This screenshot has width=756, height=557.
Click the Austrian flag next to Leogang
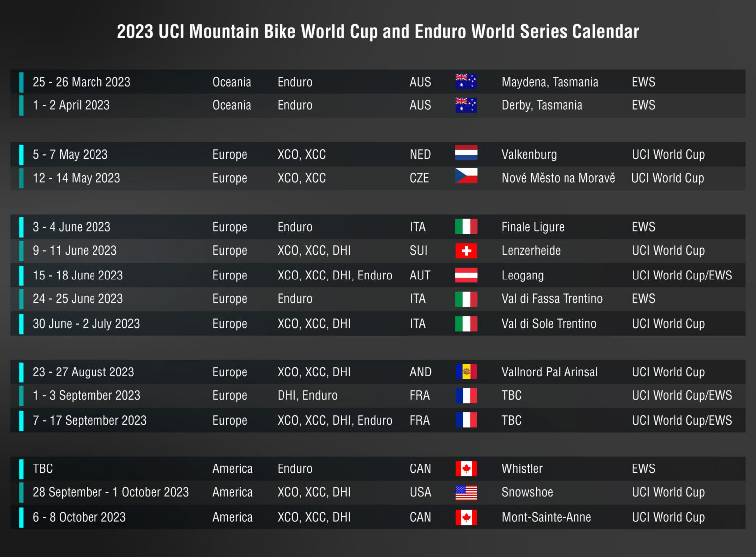point(466,275)
